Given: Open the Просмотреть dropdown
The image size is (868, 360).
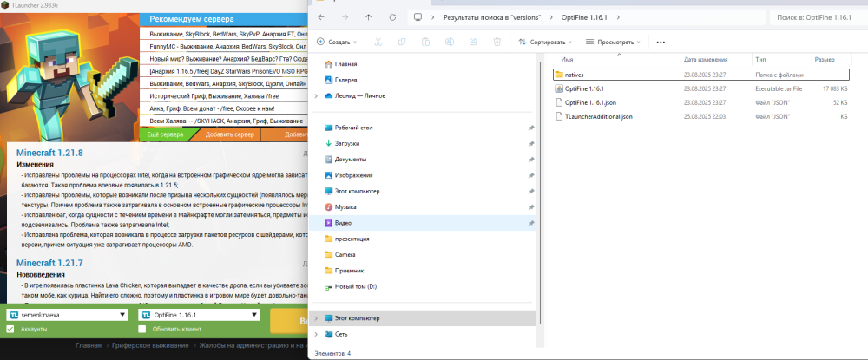Looking at the screenshot, I should (x=613, y=42).
